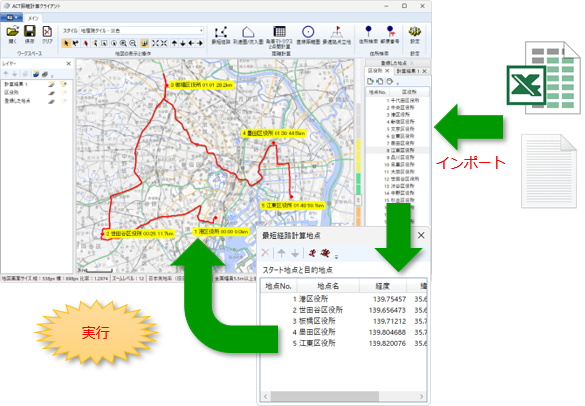Toggle label display for 区役所 layer
Screen dimensions: 585x406
click(x=63, y=92)
